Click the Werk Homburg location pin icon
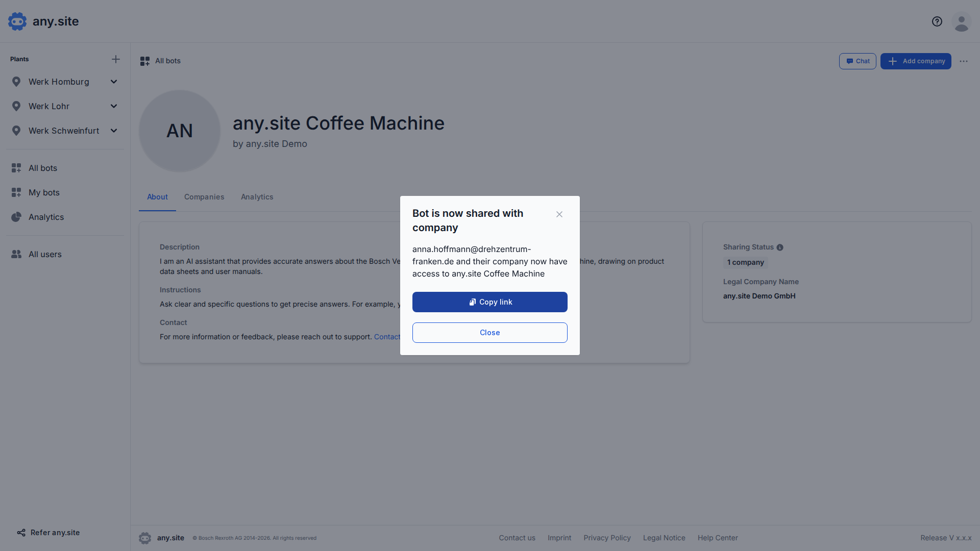The height and width of the screenshot is (551, 980). (16, 82)
